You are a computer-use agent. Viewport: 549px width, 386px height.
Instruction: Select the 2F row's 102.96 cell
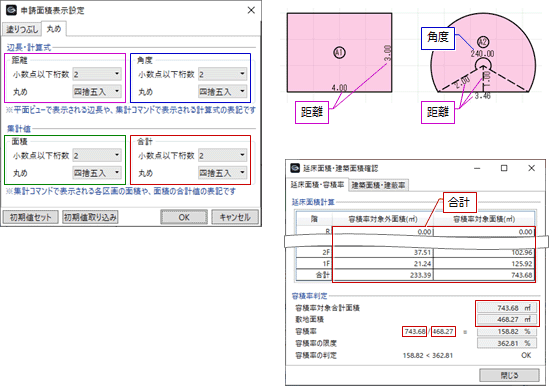tap(484, 253)
